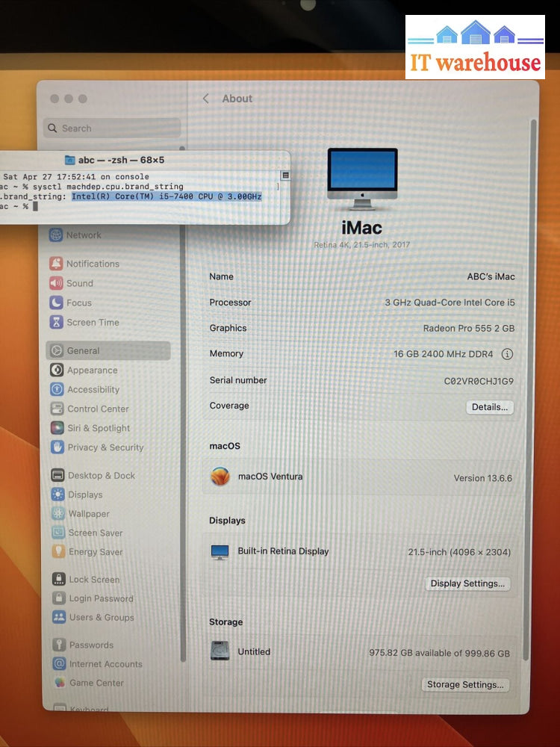
Task: Open Appearance in the sidebar
Action: point(92,370)
